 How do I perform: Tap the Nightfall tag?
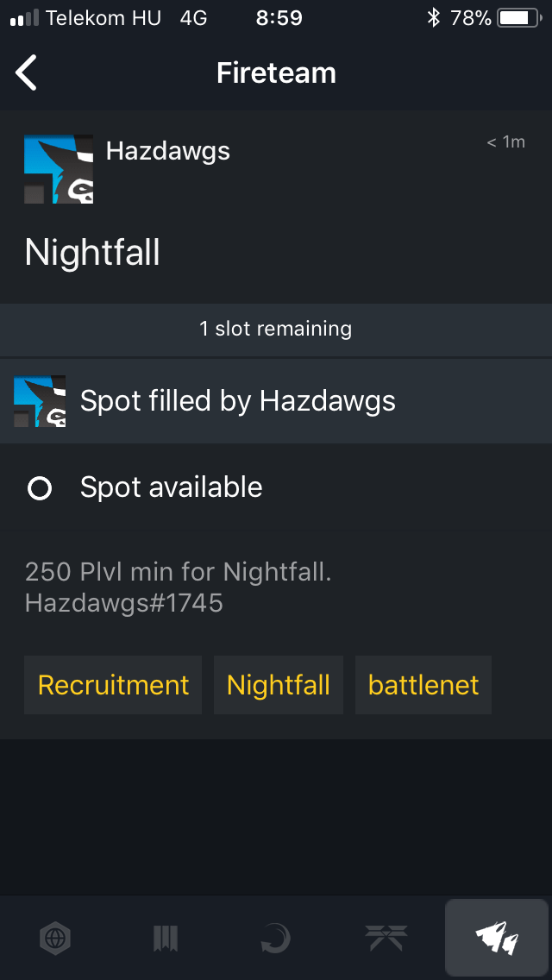(x=279, y=685)
